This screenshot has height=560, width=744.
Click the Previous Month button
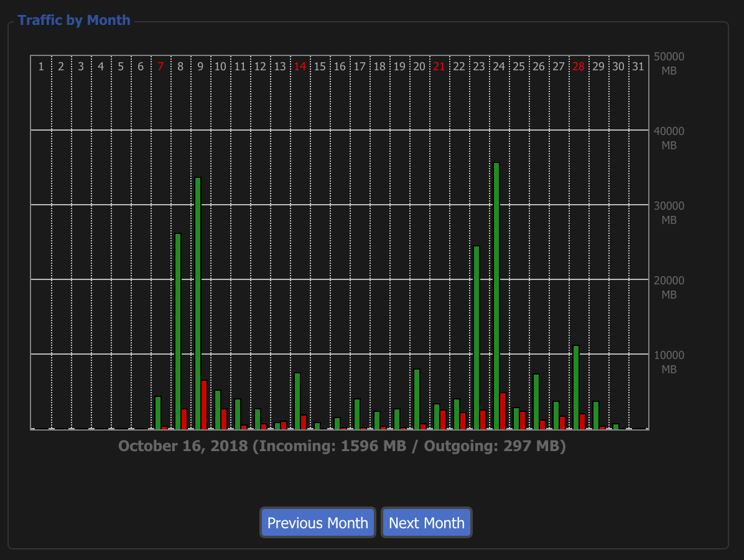(x=318, y=523)
